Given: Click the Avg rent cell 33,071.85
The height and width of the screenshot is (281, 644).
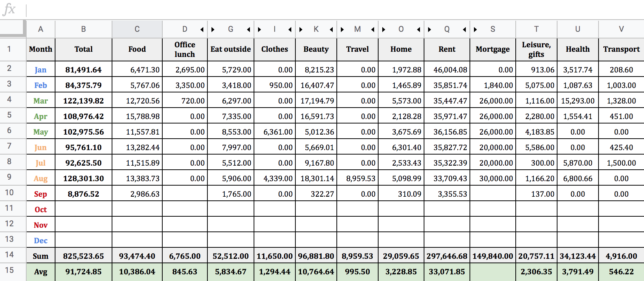Looking at the screenshot, I should click(x=447, y=272).
